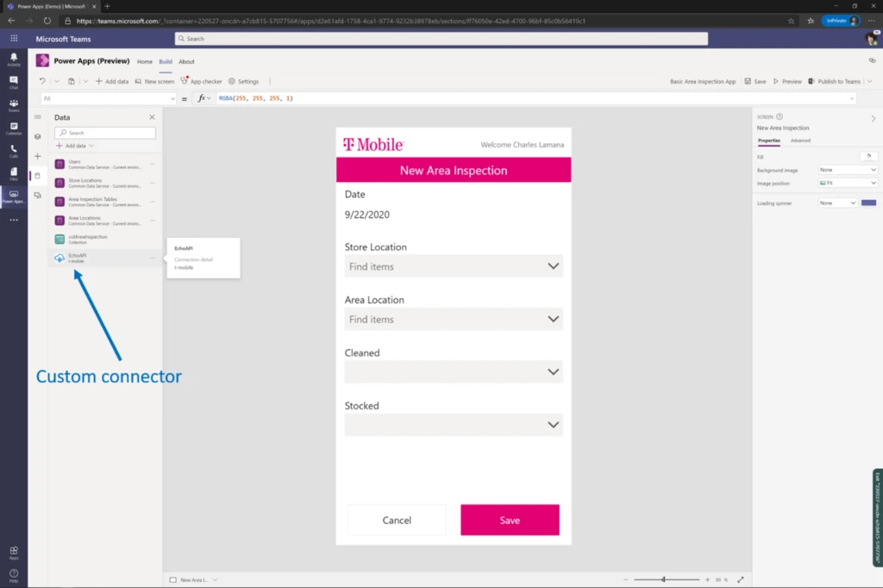Switch to the About tab
Screen dimensions: 883x588
pyautogui.click(x=186, y=61)
